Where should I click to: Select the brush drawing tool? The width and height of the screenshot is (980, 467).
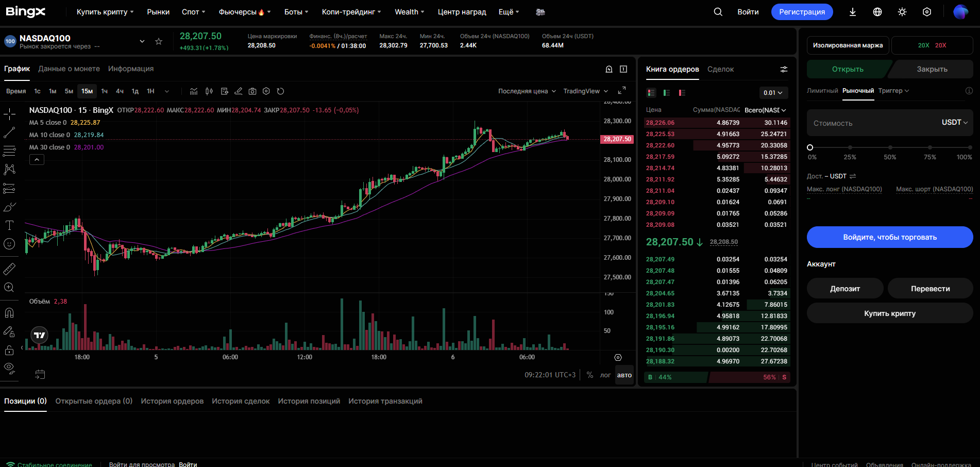(x=9, y=207)
